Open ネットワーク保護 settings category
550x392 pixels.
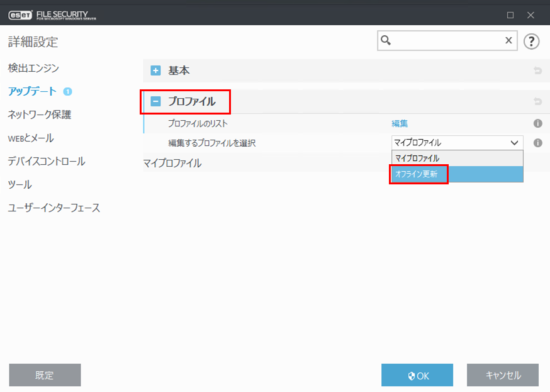click(39, 115)
